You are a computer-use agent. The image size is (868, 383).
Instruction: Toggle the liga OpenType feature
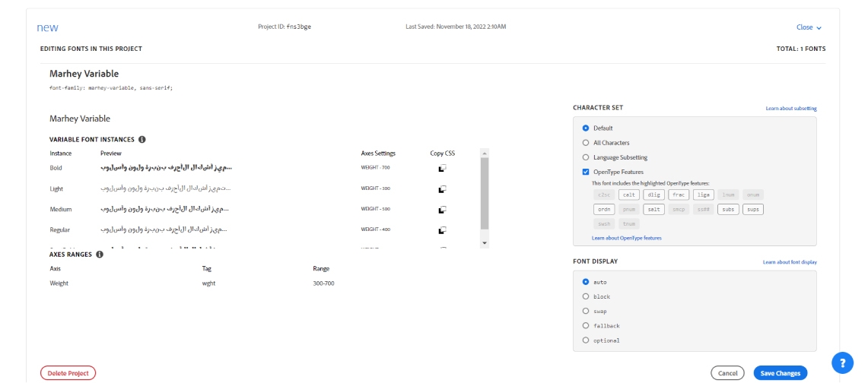(704, 195)
